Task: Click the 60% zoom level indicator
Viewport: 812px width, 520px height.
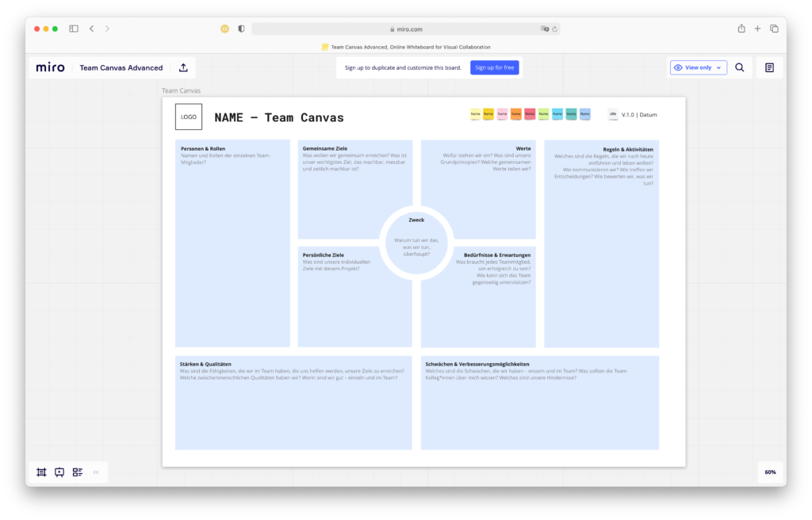Action: coord(770,472)
